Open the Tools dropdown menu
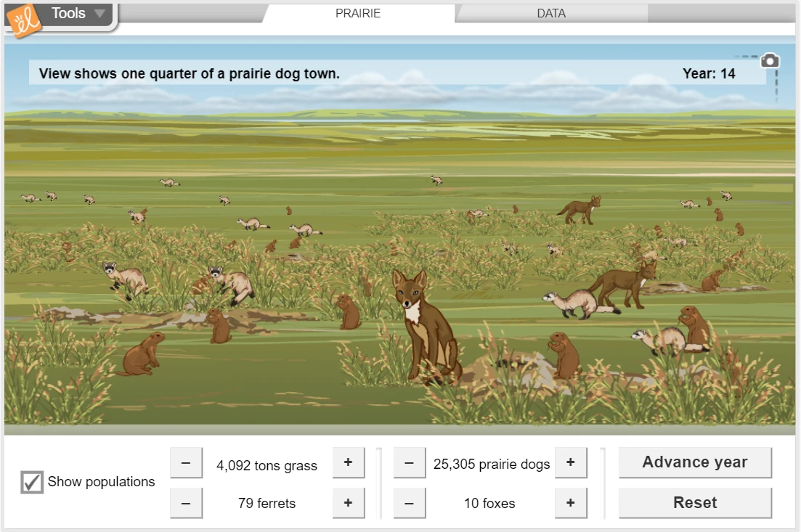This screenshot has height=532, width=801. tap(78, 13)
